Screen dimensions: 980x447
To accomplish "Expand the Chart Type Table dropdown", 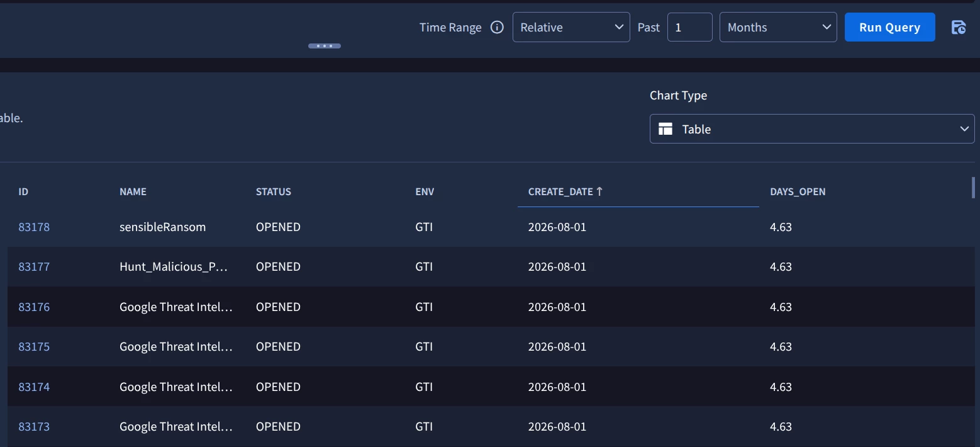I will [x=812, y=128].
